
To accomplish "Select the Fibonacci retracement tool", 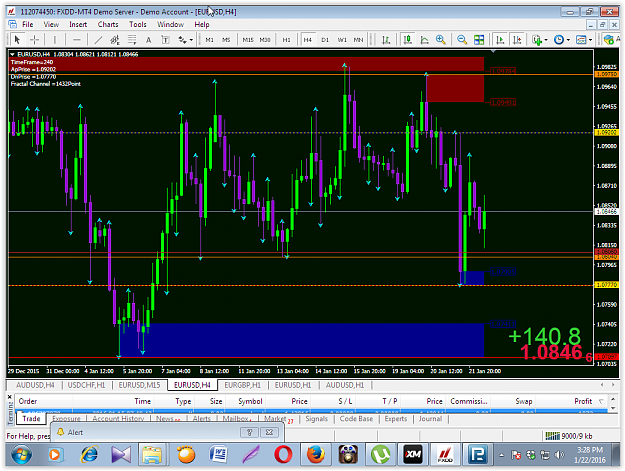I will 132,39.
